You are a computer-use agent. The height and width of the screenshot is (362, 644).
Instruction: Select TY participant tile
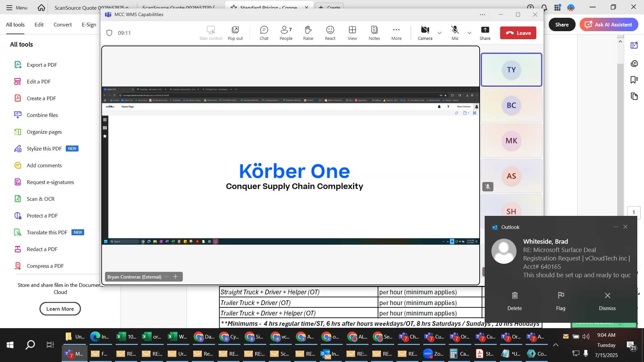point(511,70)
